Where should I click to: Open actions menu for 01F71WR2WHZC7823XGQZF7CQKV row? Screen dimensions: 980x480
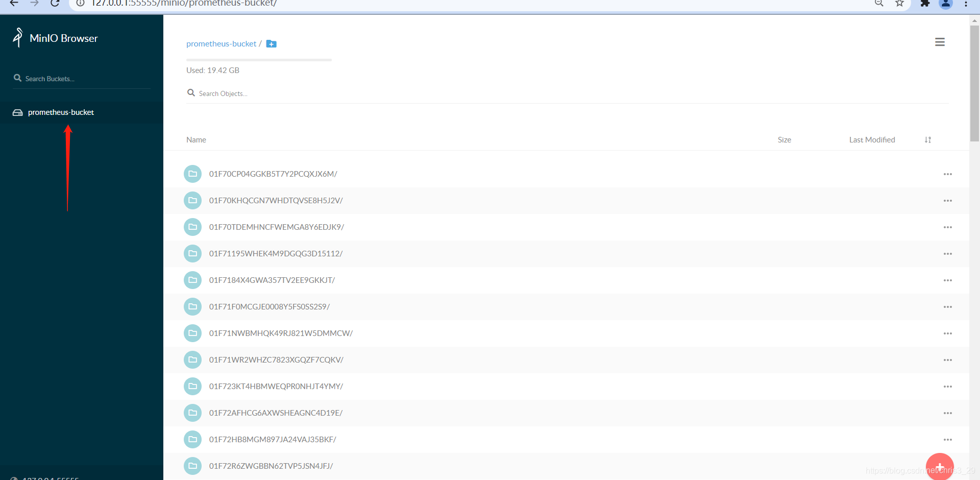click(948, 360)
